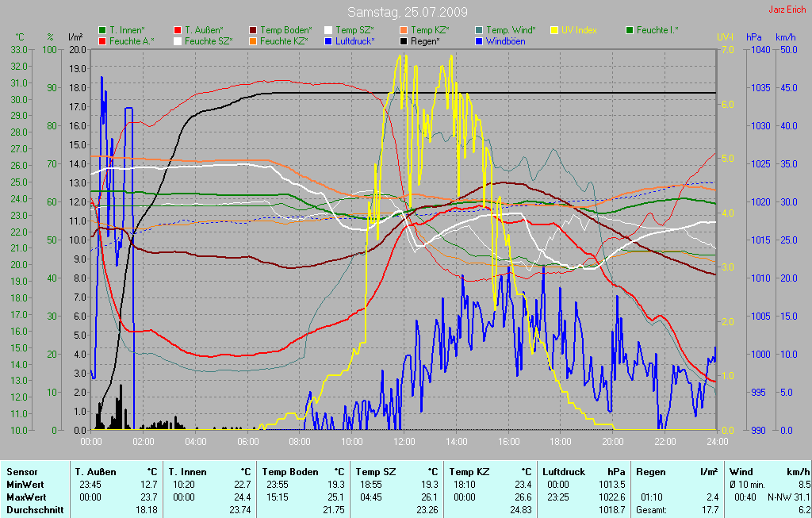Click the '12:00' time axis label

coord(404,441)
